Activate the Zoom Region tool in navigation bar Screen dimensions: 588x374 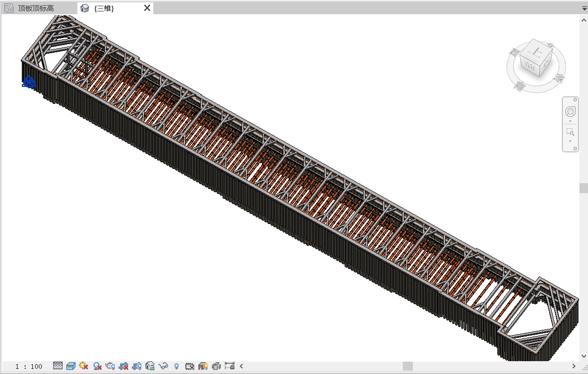click(570, 132)
